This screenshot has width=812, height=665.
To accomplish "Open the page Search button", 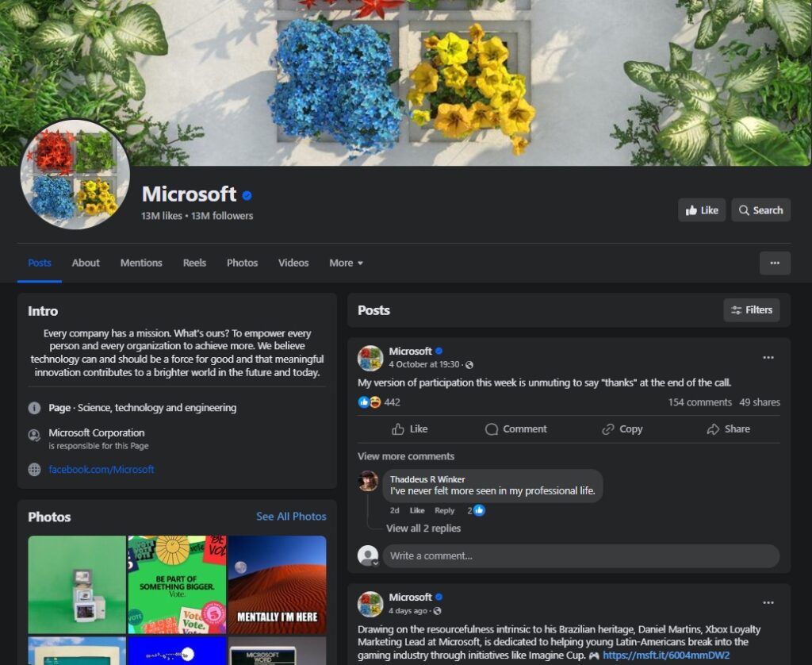I will (x=760, y=210).
